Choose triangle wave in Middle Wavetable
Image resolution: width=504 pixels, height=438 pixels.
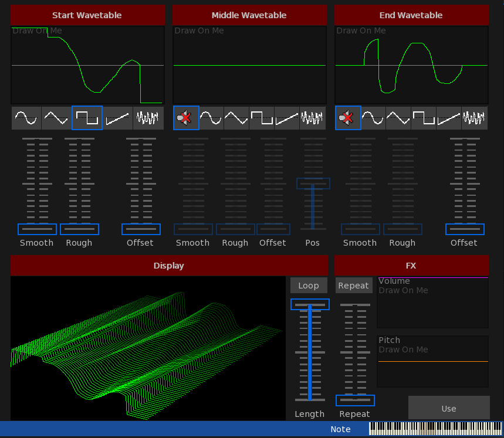[x=236, y=118]
